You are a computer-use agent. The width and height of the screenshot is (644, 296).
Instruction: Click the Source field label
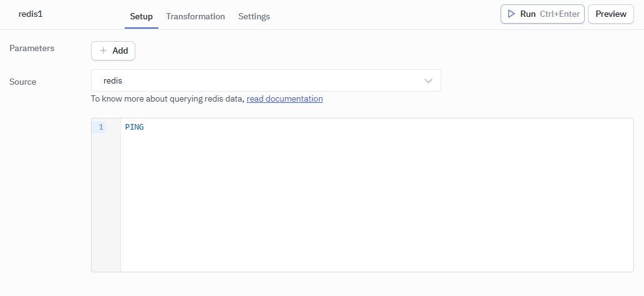pyautogui.click(x=23, y=82)
